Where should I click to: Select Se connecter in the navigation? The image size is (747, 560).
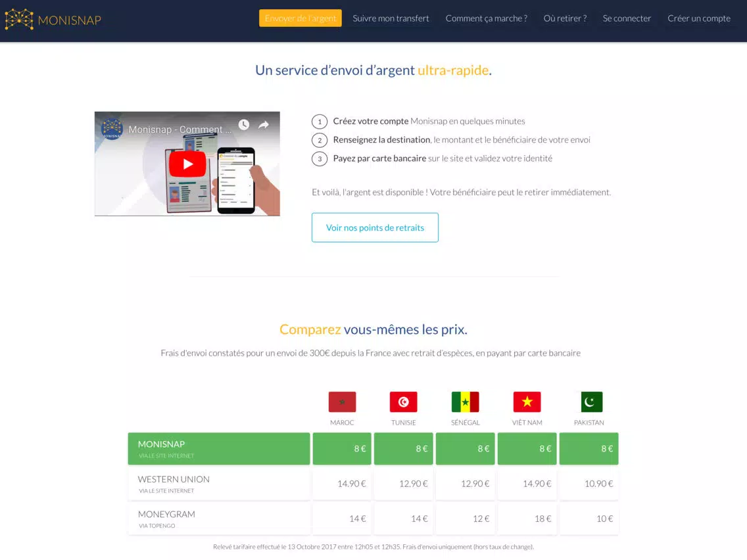[627, 18]
